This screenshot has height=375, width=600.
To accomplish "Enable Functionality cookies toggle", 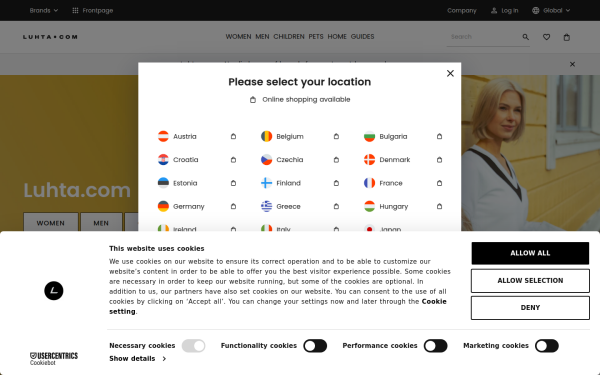I will click(315, 346).
